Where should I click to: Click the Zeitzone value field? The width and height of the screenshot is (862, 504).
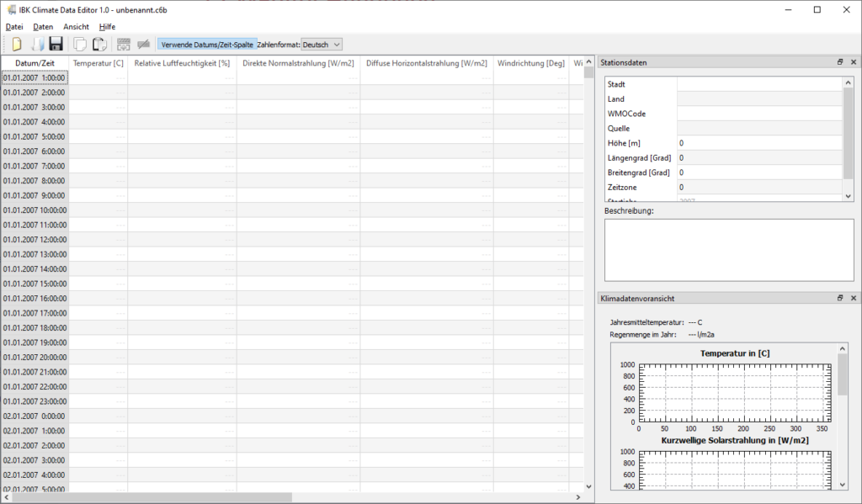tap(760, 188)
